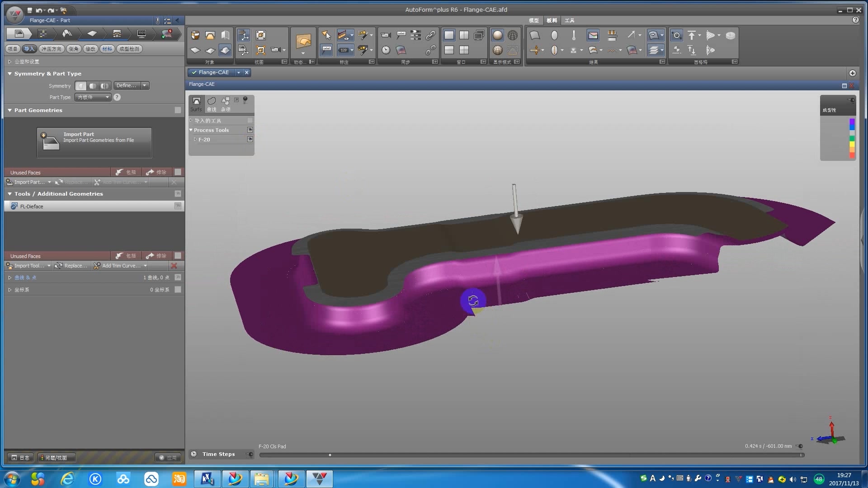Click the Import Part button
Screen dimensions: 868x488
pyautogui.click(x=94, y=142)
